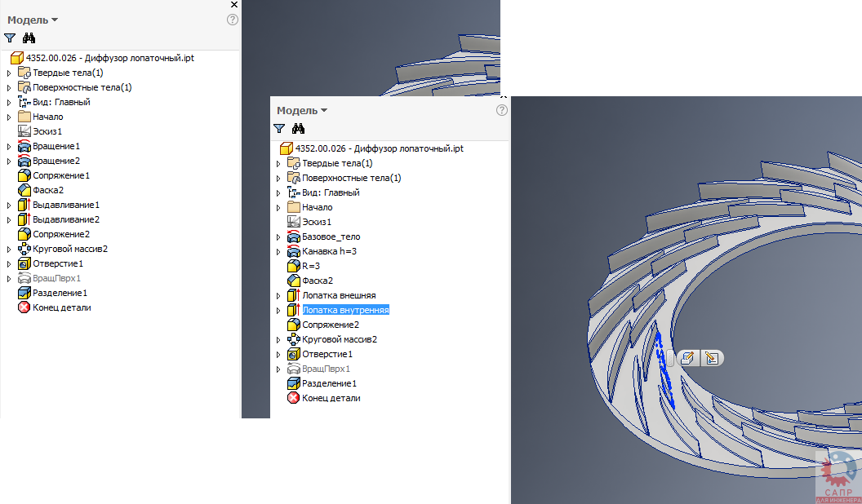Expand ВращПврх1 in right tree
Viewport: 862px width, 504px height.
(x=278, y=369)
